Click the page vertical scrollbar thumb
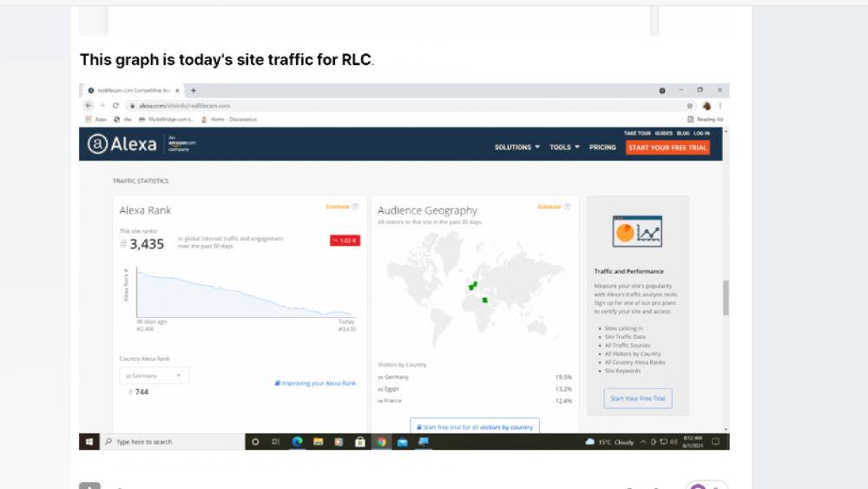Screen dimensions: 868x489 click(x=726, y=298)
